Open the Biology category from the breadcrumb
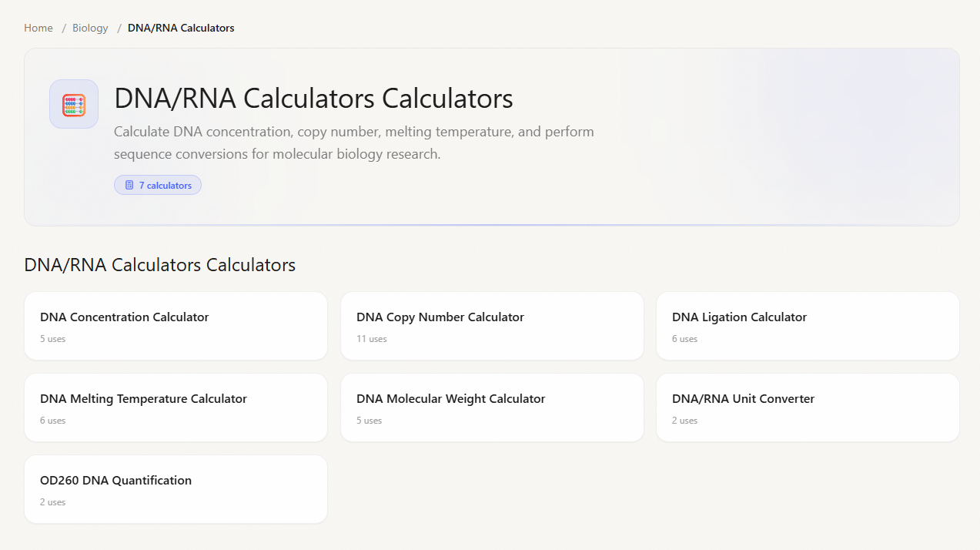Viewport: 980px width, 550px height. coord(89,28)
